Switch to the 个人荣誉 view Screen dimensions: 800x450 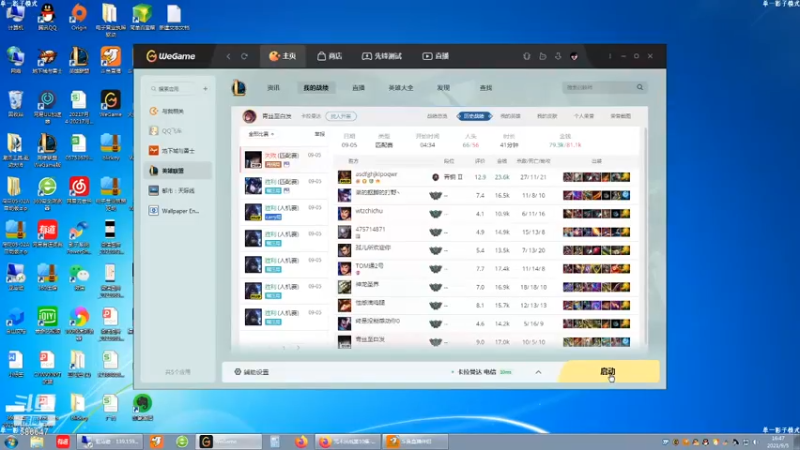pyautogui.click(x=584, y=116)
